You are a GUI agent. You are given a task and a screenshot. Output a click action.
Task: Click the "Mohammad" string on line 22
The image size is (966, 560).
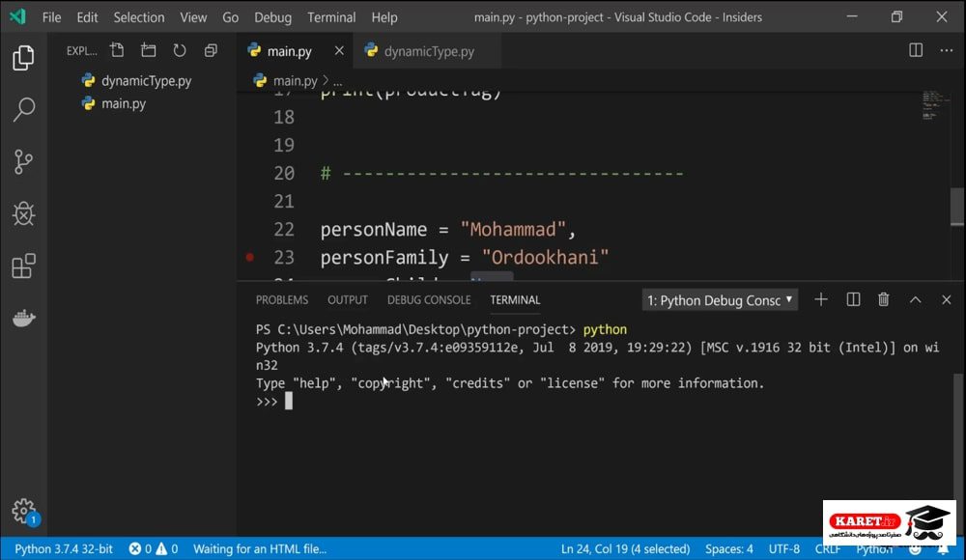click(x=513, y=229)
